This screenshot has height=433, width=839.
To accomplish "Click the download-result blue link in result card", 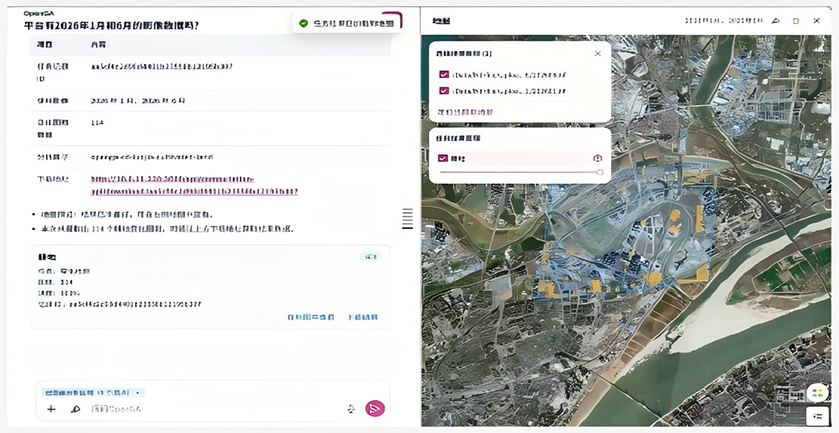I will [x=363, y=317].
